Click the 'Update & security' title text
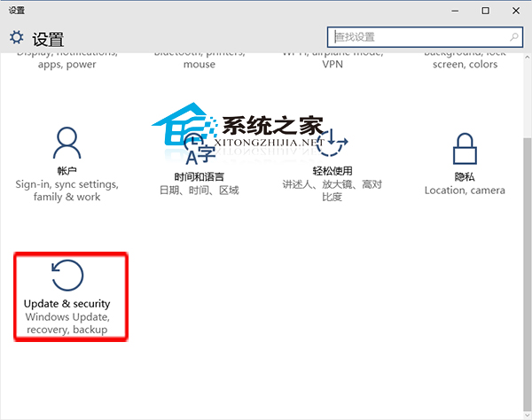The height and width of the screenshot is (420, 532). (67, 304)
